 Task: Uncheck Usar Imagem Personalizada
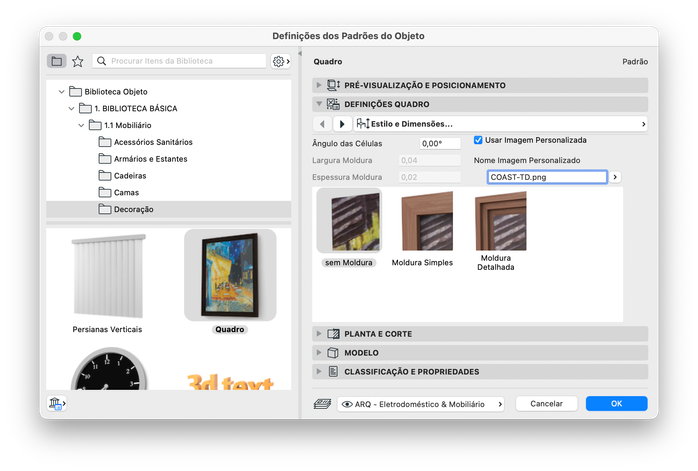tap(478, 140)
